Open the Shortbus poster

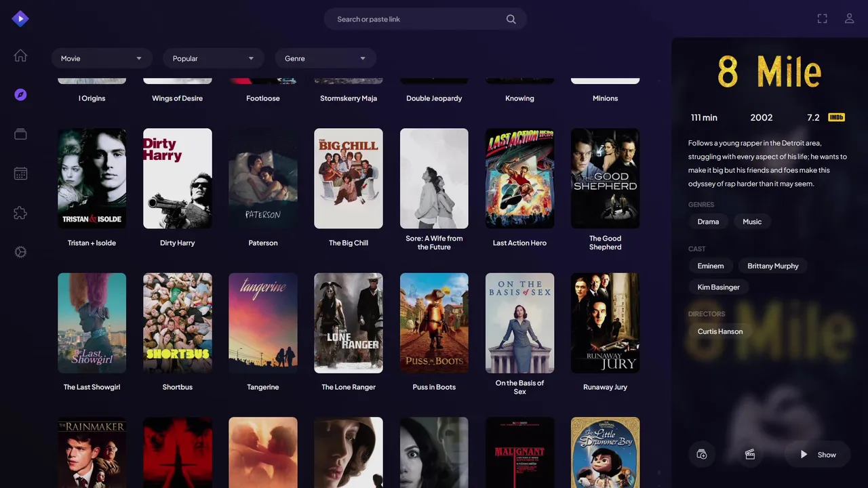tap(178, 323)
